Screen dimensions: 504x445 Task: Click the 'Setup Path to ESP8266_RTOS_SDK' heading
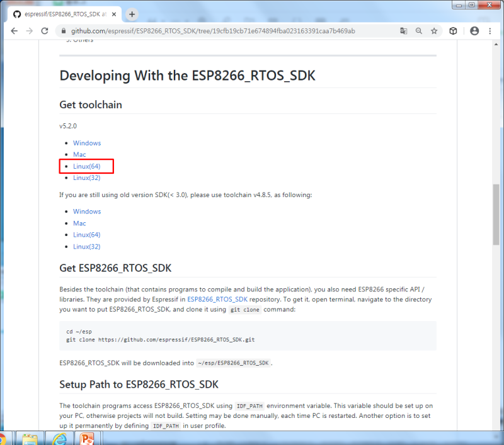(139, 385)
